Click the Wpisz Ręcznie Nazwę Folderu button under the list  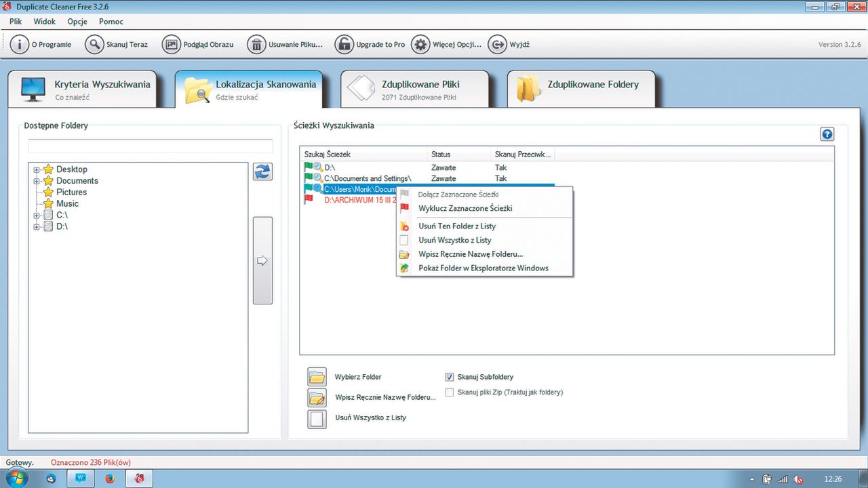pyautogui.click(x=317, y=397)
